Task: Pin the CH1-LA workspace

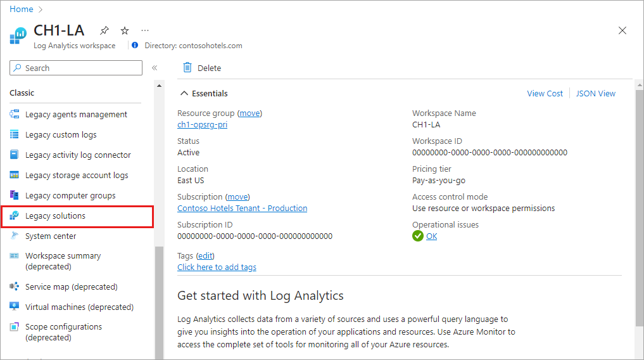Action: [x=104, y=30]
